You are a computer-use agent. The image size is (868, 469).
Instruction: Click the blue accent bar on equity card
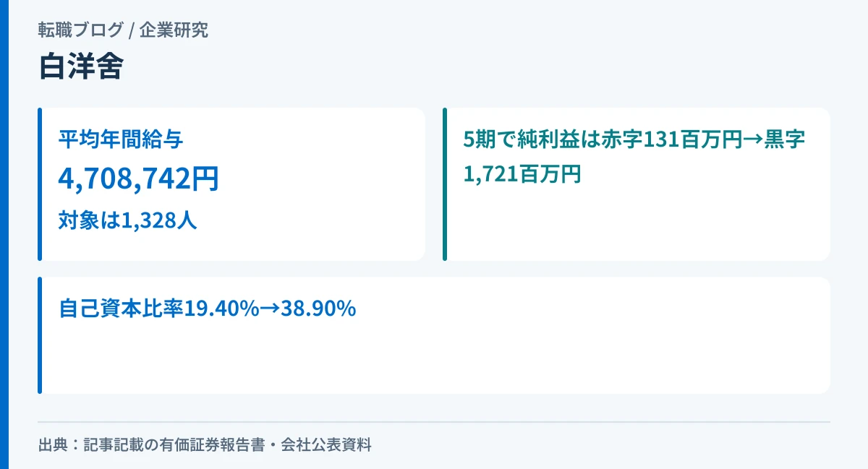(x=40, y=335)
